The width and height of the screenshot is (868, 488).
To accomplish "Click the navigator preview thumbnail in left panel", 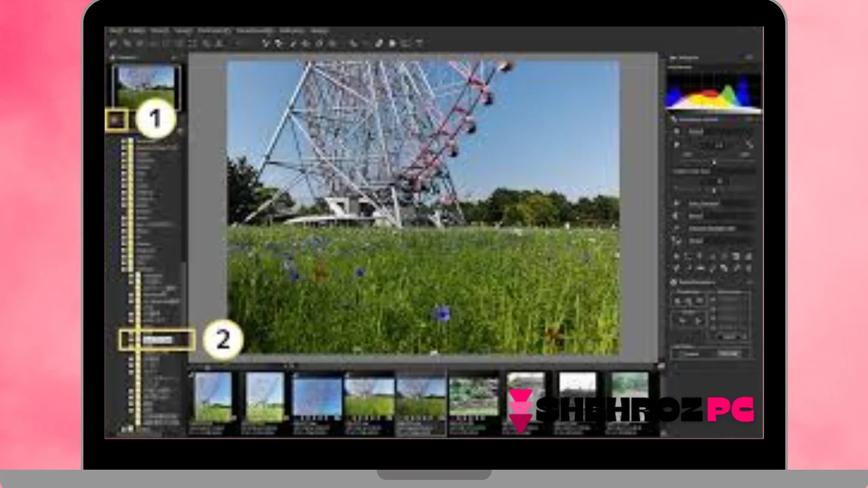I will coord(146,87).
